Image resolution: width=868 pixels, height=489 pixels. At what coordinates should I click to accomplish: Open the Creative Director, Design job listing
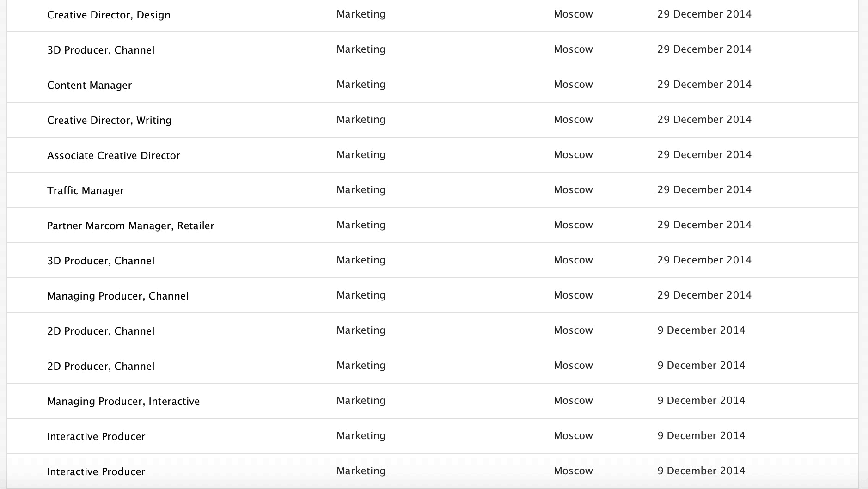109,15
